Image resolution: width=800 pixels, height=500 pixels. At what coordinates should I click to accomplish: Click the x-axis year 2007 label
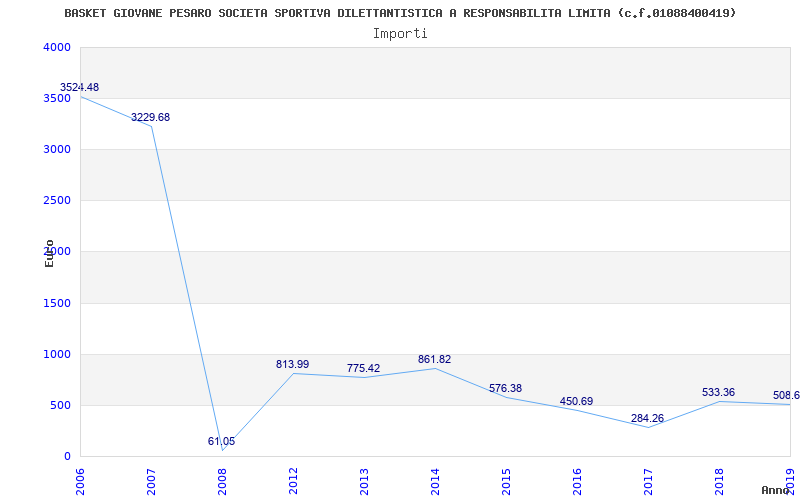(x=151, y=482)
